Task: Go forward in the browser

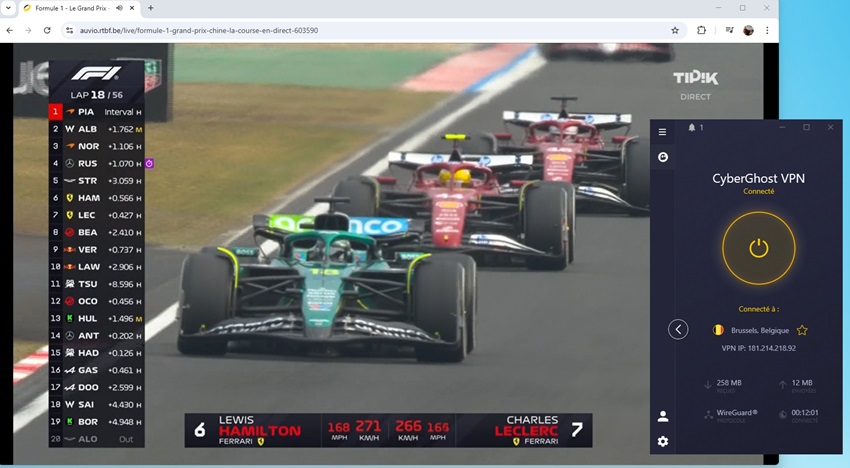Action: pos(28,30)
